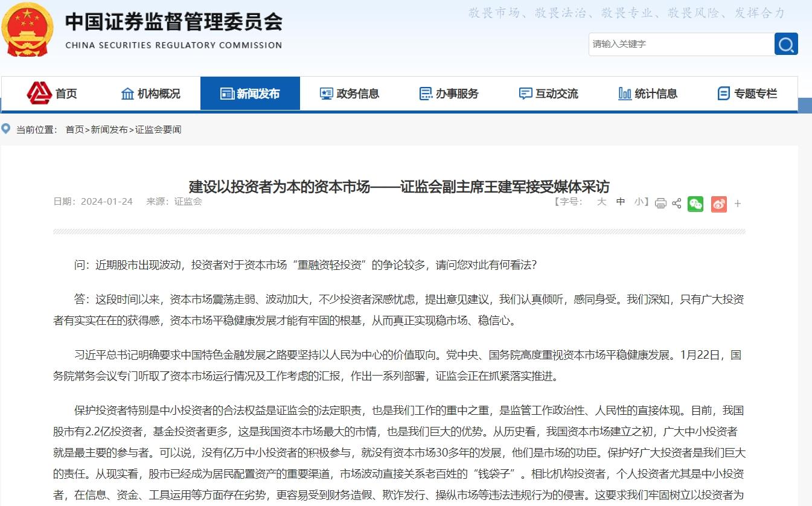The image size is (812, 506).
Task: Click the print icon
Action: coord(660,203)
